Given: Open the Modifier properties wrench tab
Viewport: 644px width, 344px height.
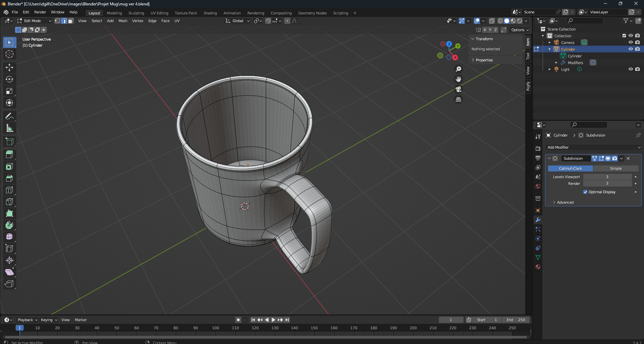Looking at the screenshot, I should click(538, 220).
